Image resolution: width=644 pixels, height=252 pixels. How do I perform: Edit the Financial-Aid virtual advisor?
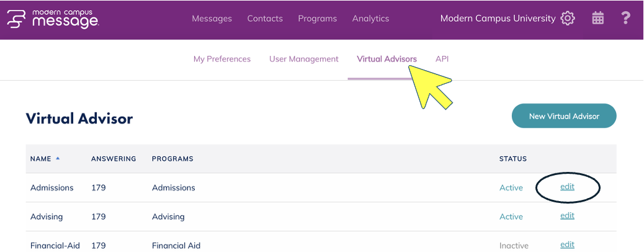pyautogui.click(x=567, y=245)
